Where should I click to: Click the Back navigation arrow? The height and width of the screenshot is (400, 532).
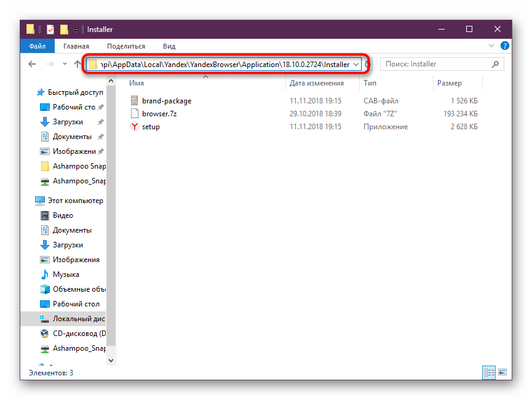tap(32, 64)
